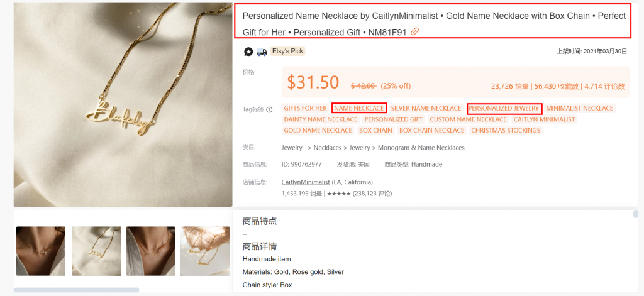
Task: Open the CaitlynMinimalist shop link
Action: click(x=306, y=182)
